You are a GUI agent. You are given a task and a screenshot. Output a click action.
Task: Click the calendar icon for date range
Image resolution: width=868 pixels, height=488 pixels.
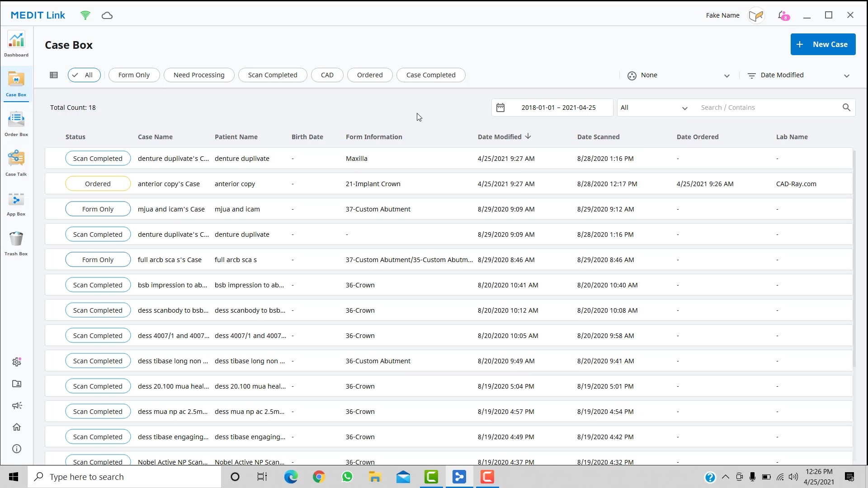tap(500, 108)
